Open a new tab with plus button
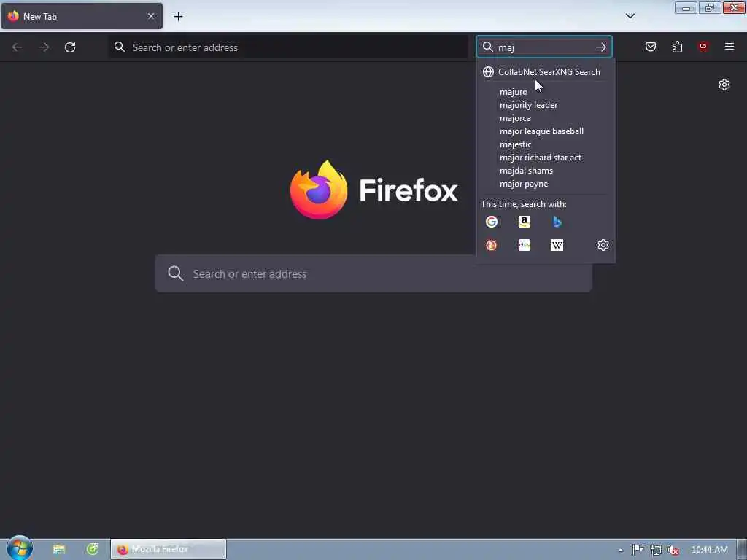This screenshot has width=747, height=560. [x=178, y=17]
